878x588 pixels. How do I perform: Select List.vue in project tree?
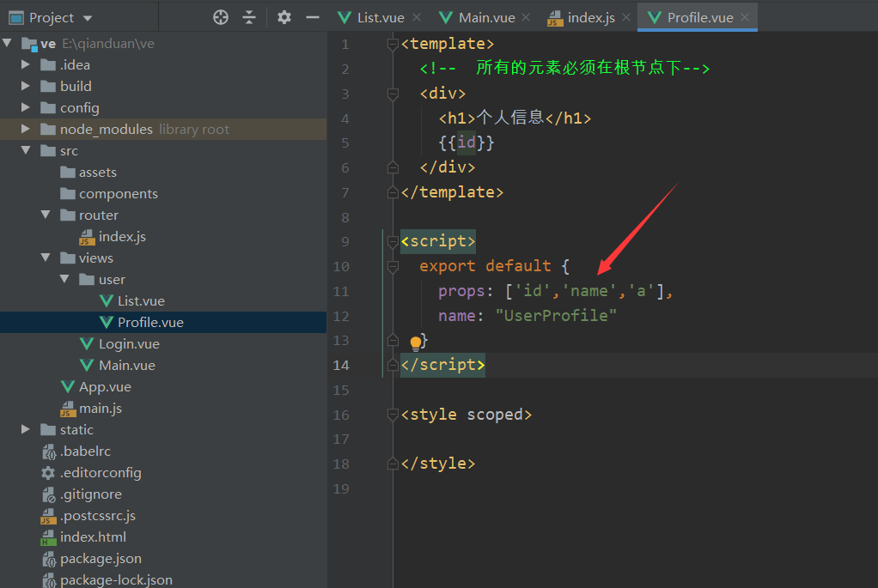pyautogui.click(x=141, y=301)
